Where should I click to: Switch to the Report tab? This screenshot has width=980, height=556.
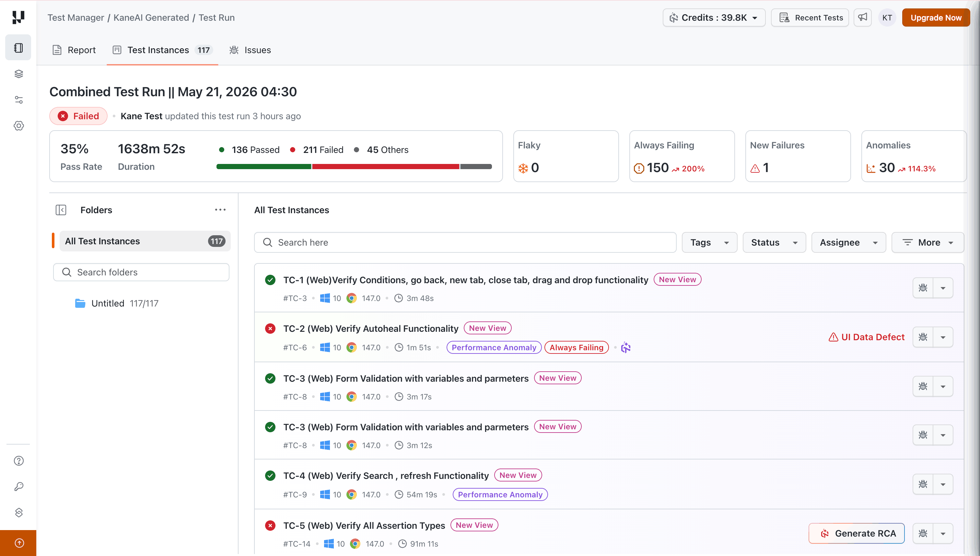click(x=74, y=50)
